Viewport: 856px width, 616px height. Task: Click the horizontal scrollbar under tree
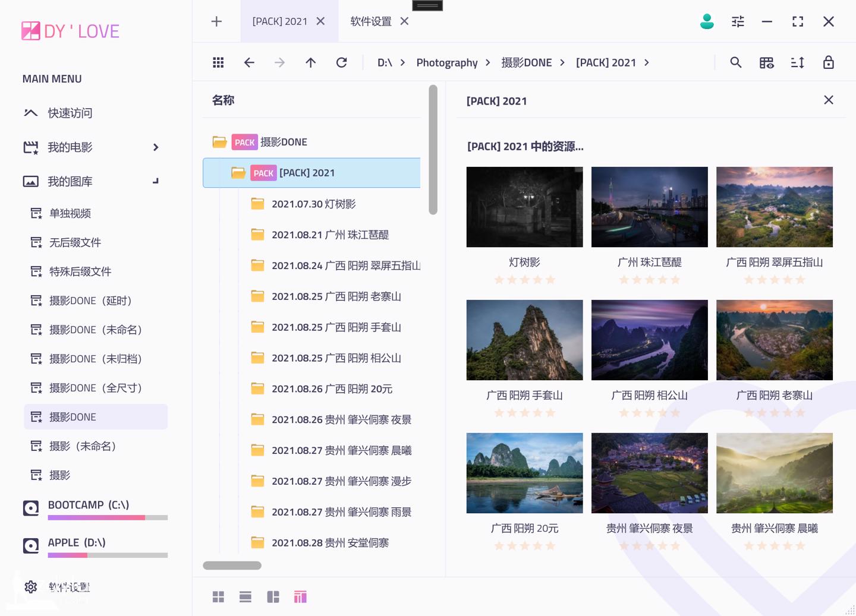[x=232, y=566]
